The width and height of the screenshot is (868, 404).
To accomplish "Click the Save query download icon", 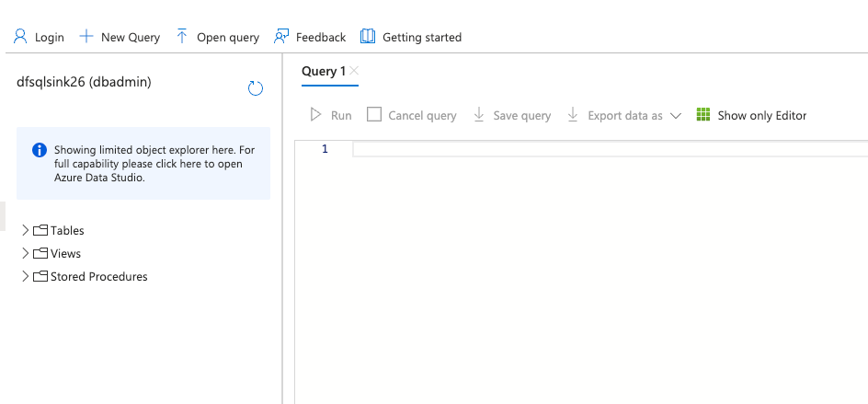I will coord(479,115).
